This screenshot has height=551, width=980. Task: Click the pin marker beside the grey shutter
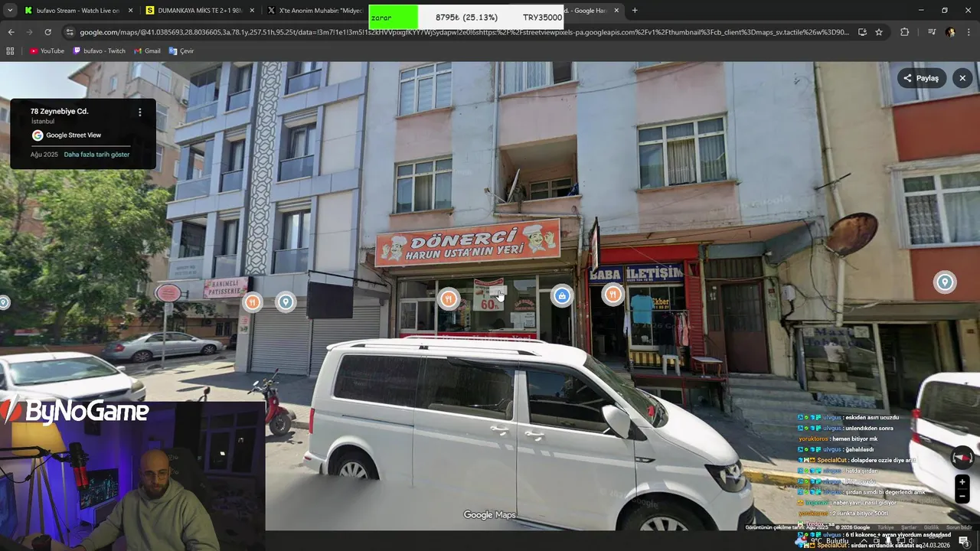pyautogui.click(x=286, y=302)
